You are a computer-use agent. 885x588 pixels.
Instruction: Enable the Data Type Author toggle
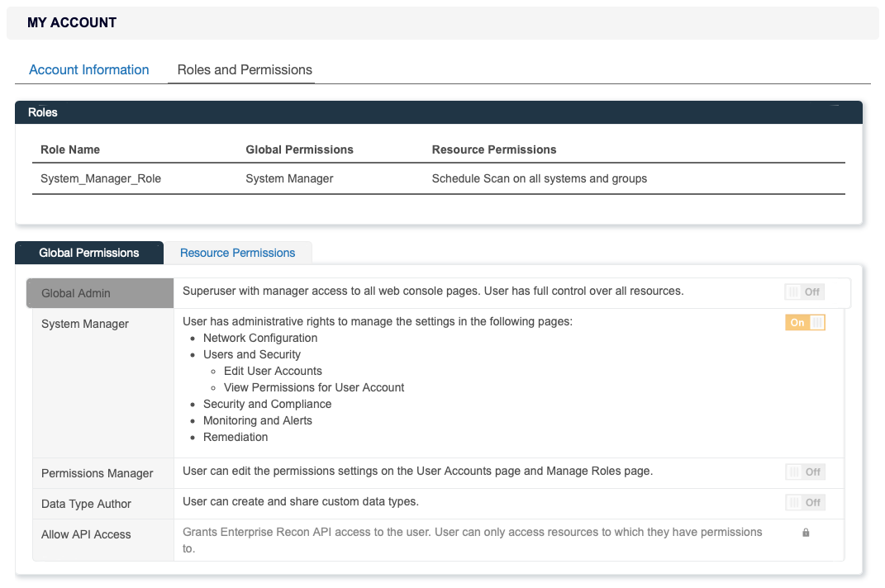(x=804, y=502)
